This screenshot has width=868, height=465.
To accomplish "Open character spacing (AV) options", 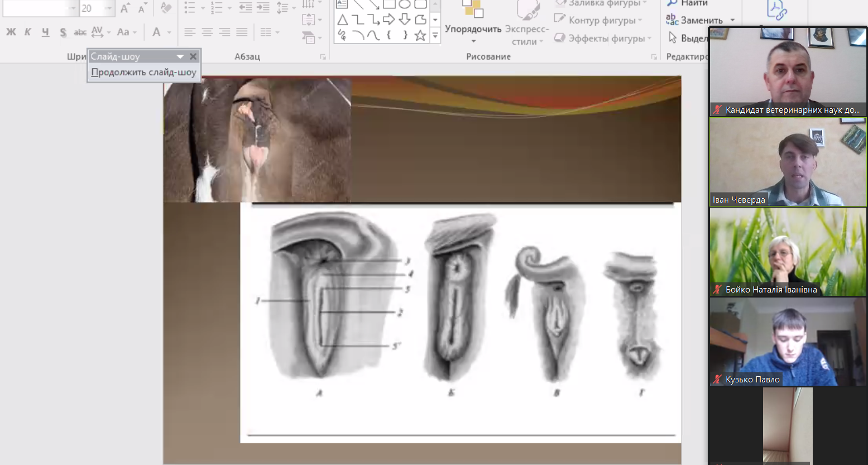I will [100, 32].
